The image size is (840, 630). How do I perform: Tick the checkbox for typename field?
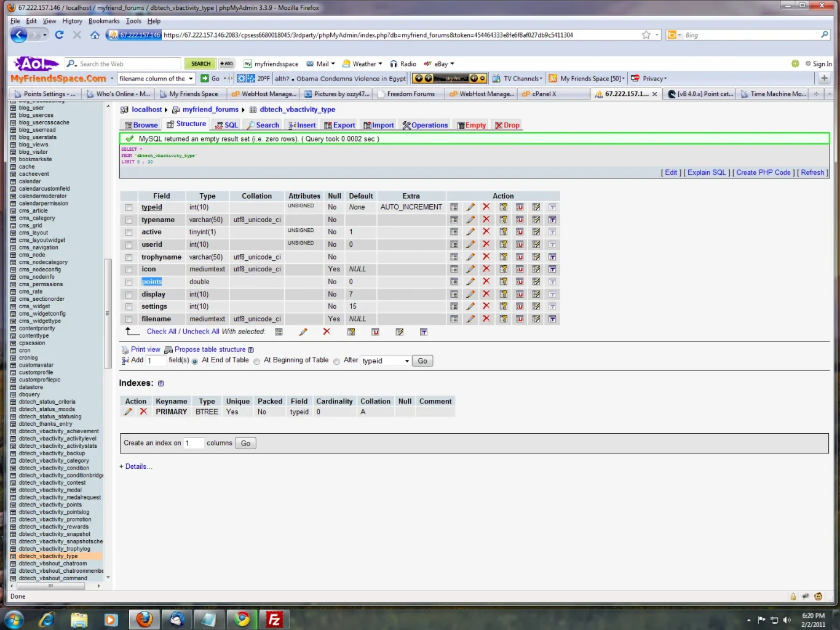point(129,220)
